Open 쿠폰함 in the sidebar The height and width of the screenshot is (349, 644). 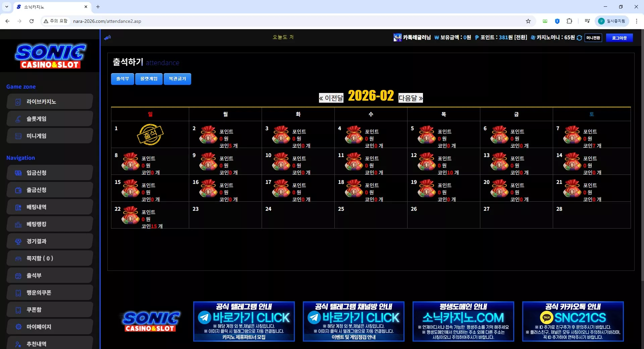pos(50,309)
